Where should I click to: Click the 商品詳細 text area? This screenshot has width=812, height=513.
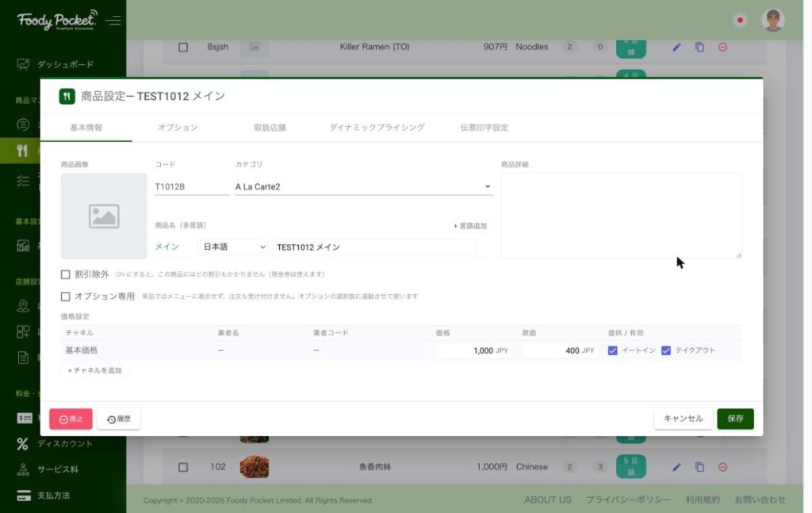coord(622,216)
